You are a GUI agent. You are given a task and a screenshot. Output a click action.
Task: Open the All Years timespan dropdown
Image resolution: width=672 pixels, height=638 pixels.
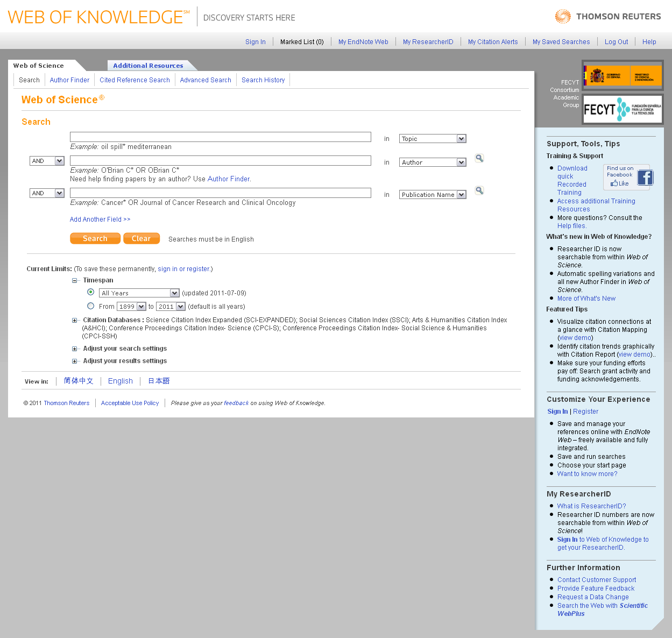coord(139,293)
